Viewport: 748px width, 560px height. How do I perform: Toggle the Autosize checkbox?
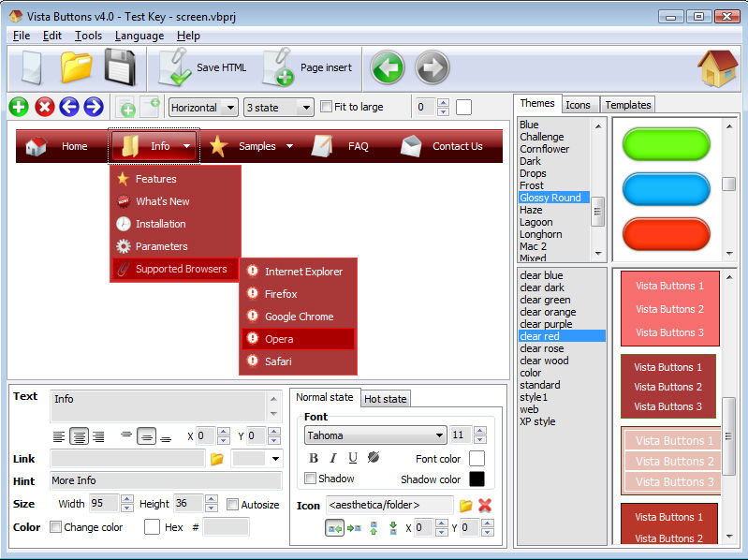click(233, 504)
